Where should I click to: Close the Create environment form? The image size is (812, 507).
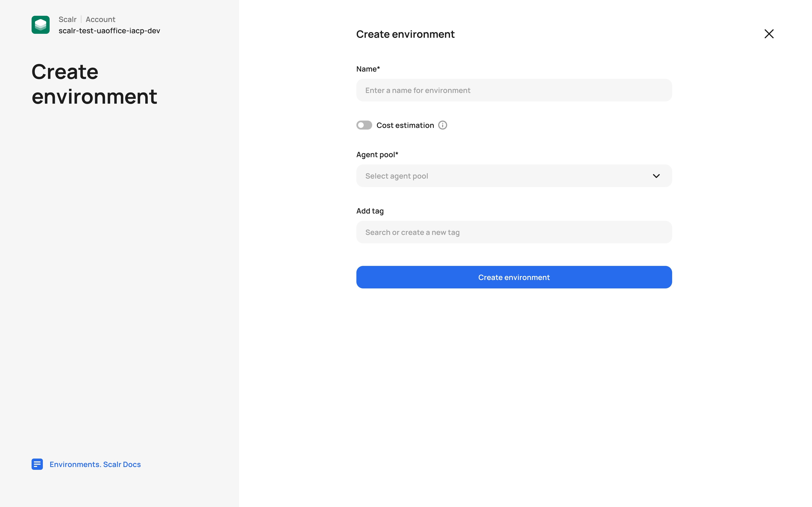(x=769, y=34)
